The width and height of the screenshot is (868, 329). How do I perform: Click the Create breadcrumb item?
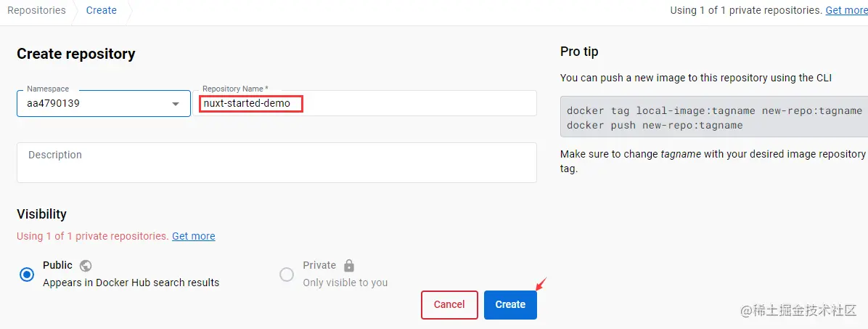click(101, 10)
